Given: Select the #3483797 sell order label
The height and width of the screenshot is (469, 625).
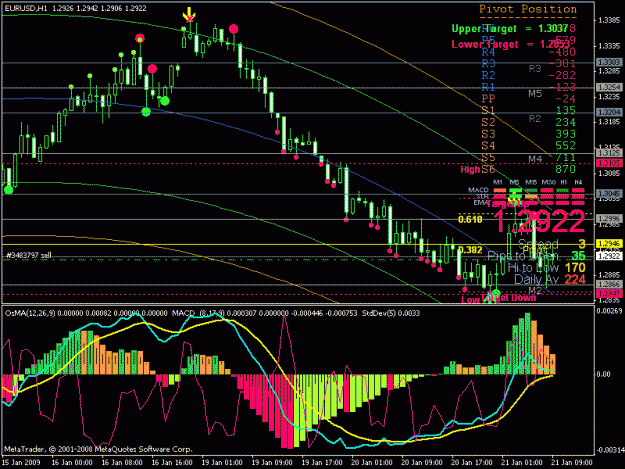Looking at the screenshot, I should (x=29, y=255).
